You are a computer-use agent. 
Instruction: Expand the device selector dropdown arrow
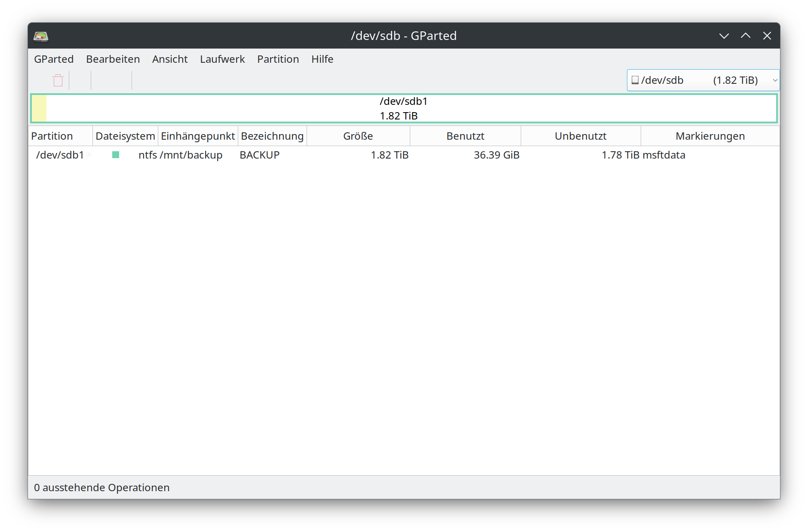pyautogui.click(x=774, y=80)
